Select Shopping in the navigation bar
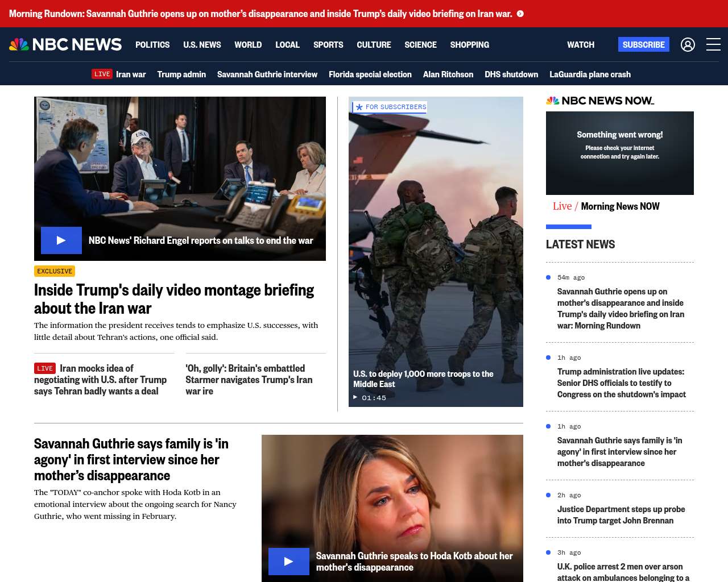The width and height of the screenshot is (728, 582). [469, 45]
